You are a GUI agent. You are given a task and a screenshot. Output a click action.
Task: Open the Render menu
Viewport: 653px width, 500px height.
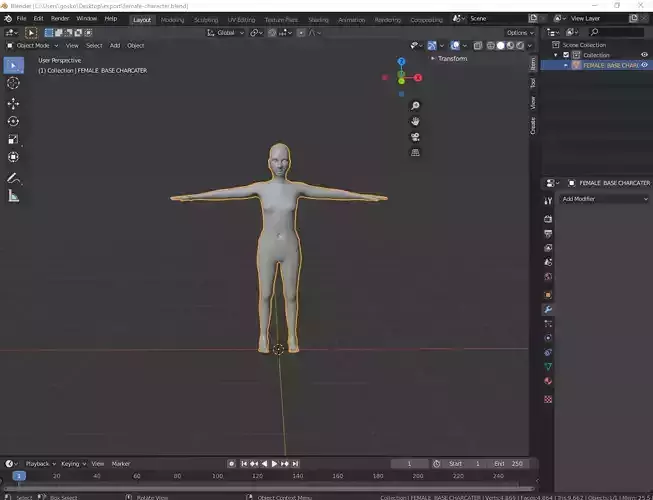pyautogui.click(x=60, y=19)
